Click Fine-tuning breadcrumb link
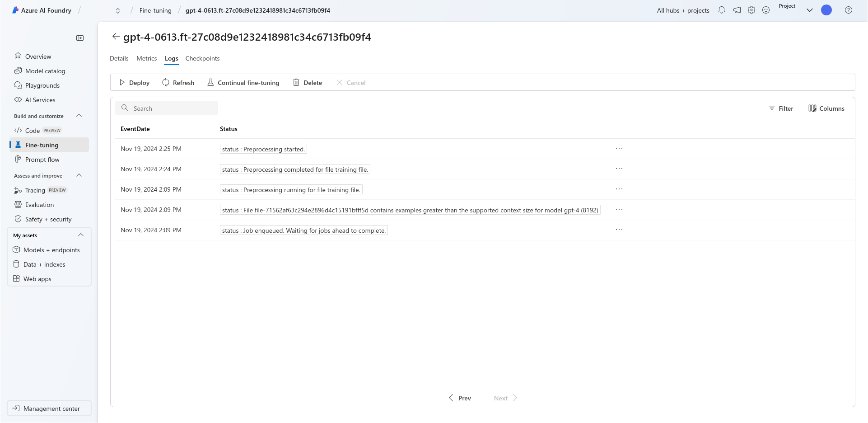This screenshot has width=868, height=423. 155,10
